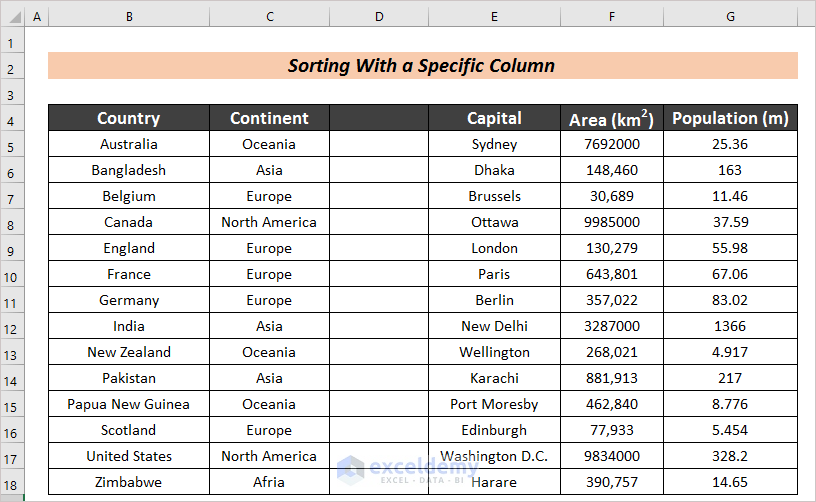Select the area cell containing 9985000
816x502 pixels.
coord(611,222)
